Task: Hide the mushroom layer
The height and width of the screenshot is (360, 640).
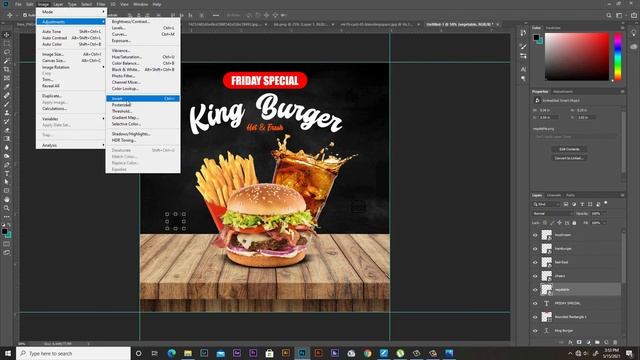Action: (x=535, y=235)
